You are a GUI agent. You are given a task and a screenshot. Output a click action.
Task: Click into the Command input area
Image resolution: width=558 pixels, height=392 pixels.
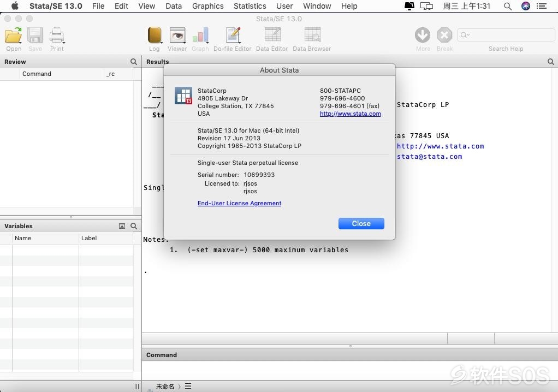coord(350,370)
